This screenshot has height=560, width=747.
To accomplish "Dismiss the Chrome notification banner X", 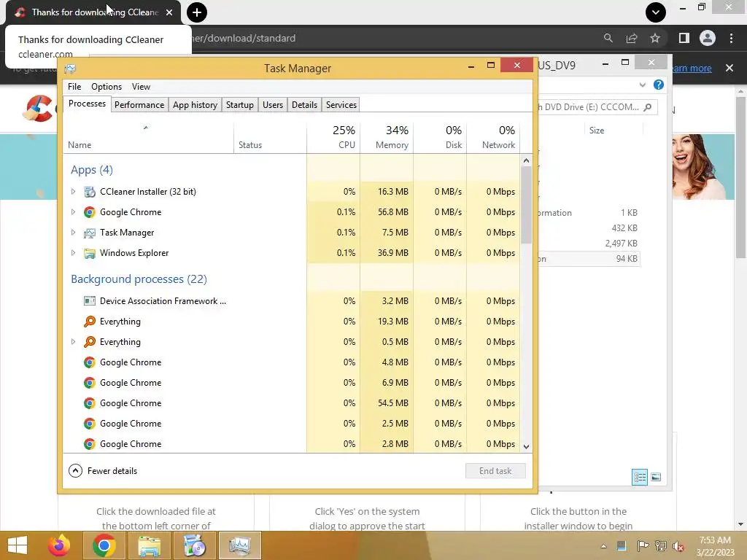I will pyautogui.click(x=729, y=68).
